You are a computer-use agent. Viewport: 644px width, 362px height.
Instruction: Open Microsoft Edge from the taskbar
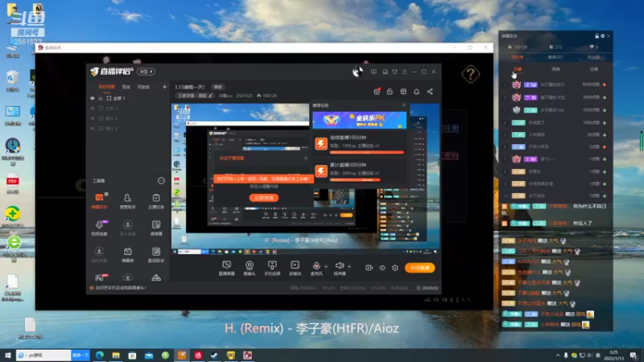click(100, 355)
